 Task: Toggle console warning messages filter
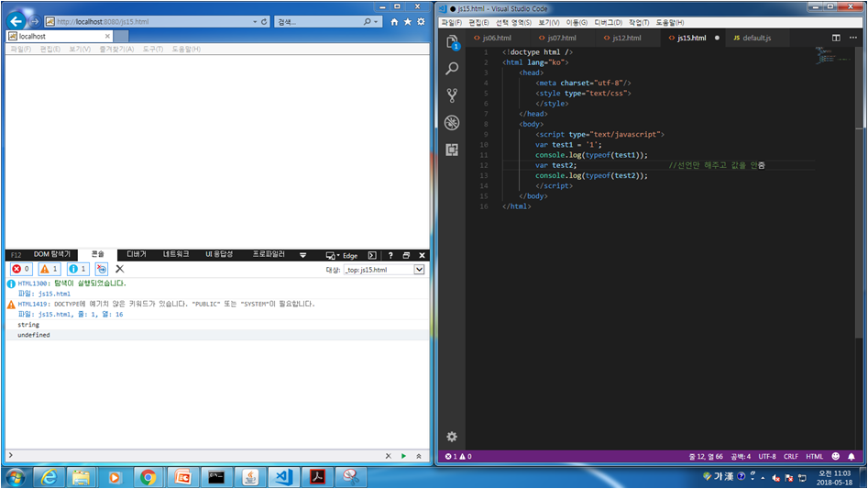click(x=49, y=269)
